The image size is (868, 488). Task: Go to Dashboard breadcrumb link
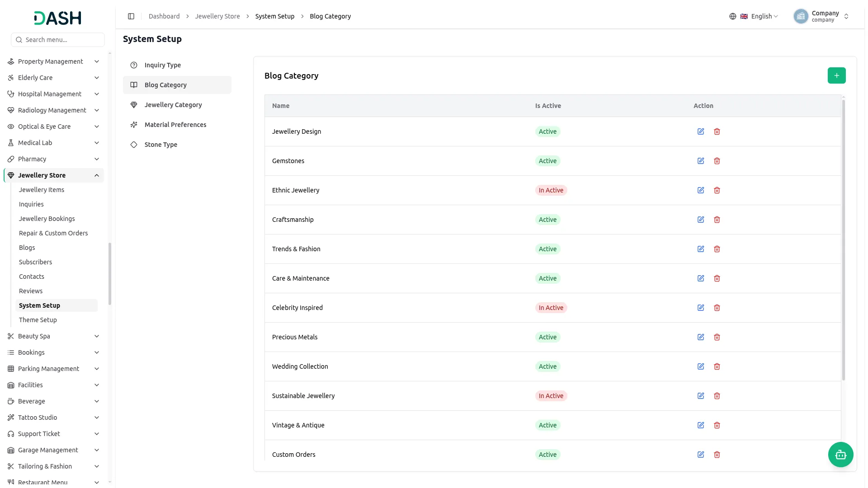164,16
